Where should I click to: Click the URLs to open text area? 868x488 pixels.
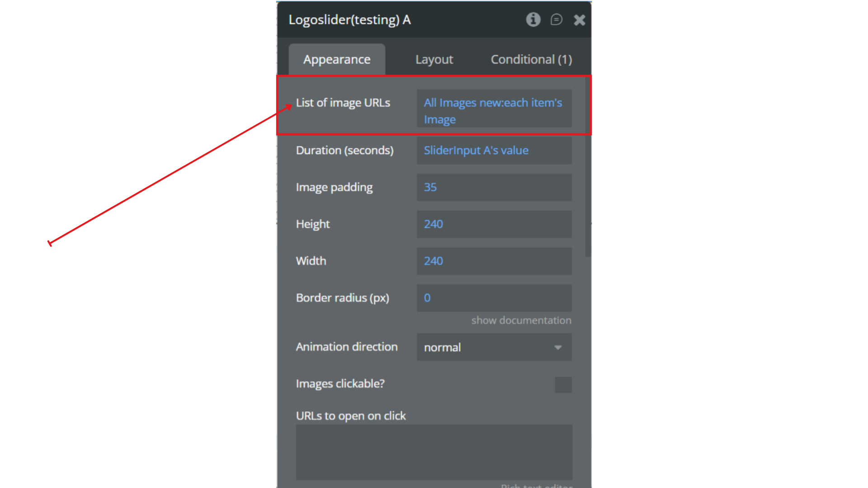pyautogui.click(x=434, y=452)
